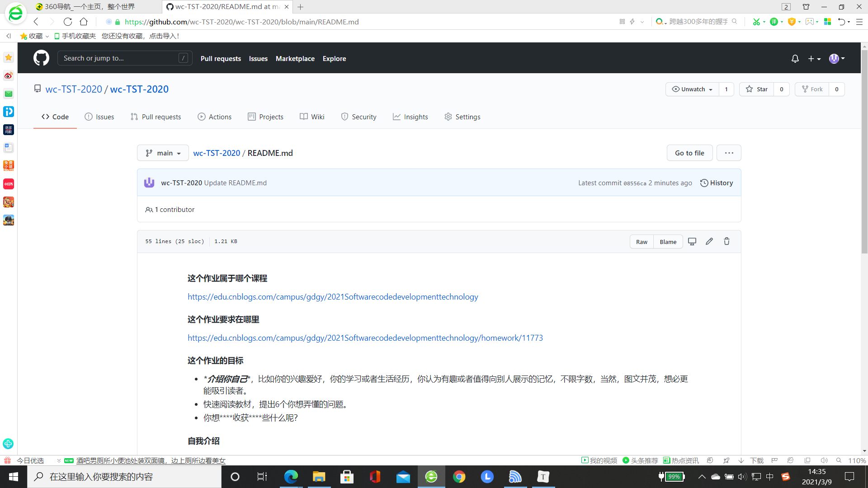Open the Weibo sidebar icon
868x488 pixels.
coord(9,75)
